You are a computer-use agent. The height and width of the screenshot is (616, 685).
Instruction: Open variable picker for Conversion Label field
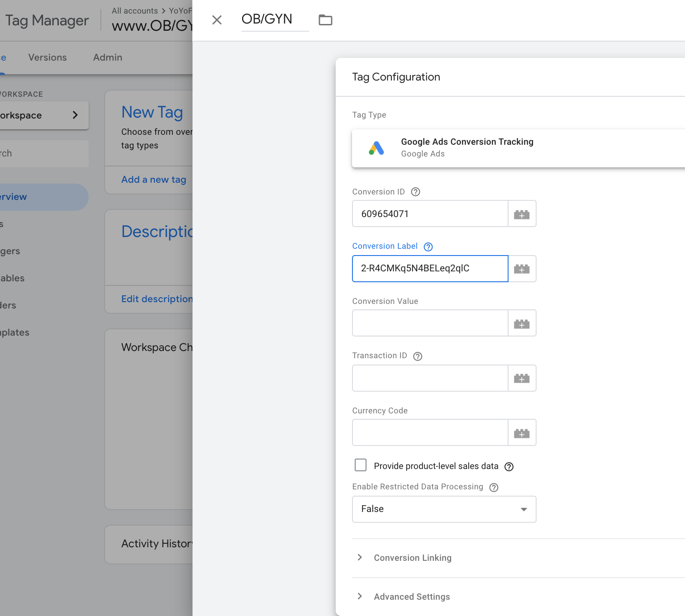pyautogui.click(x=522, y=268)
